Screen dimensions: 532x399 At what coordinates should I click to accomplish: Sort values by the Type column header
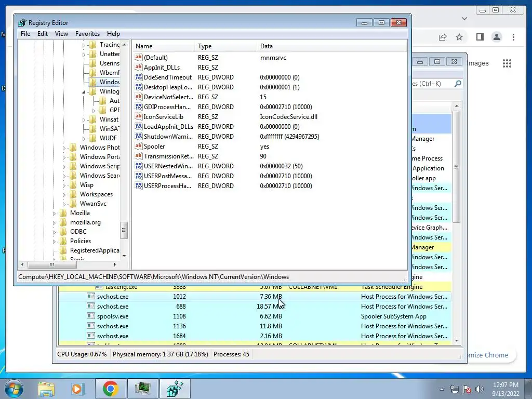tap(226, 46)
